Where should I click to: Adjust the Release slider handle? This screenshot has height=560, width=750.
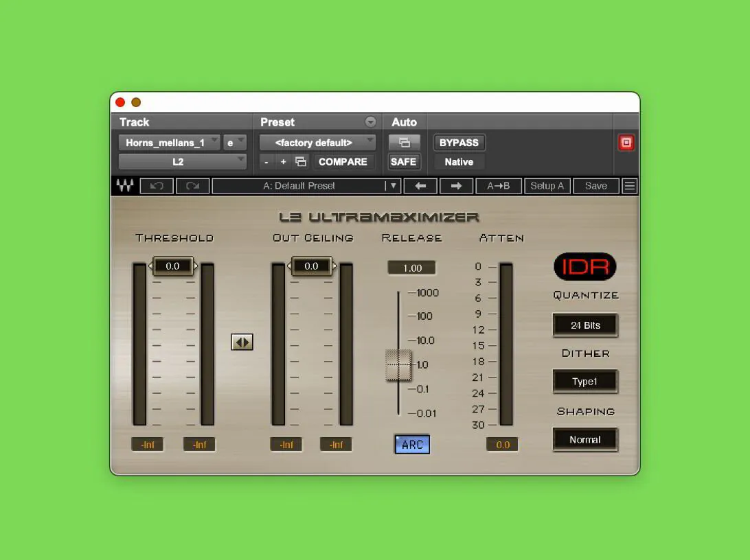pos(398,365)
